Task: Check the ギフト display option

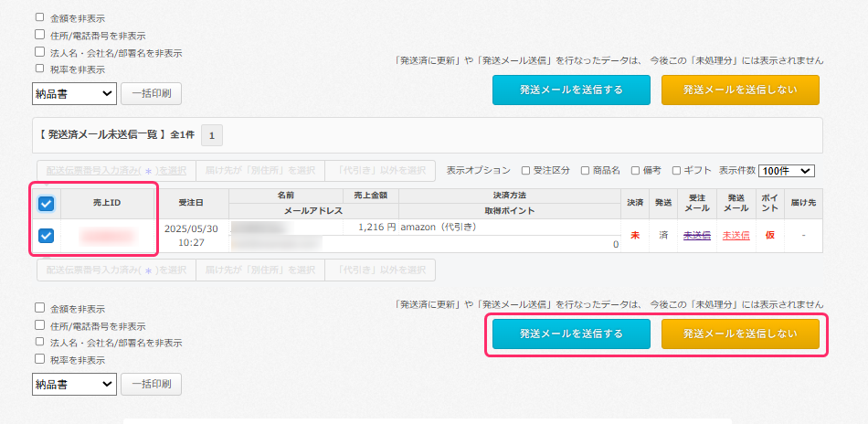Action: coord(676,170)
